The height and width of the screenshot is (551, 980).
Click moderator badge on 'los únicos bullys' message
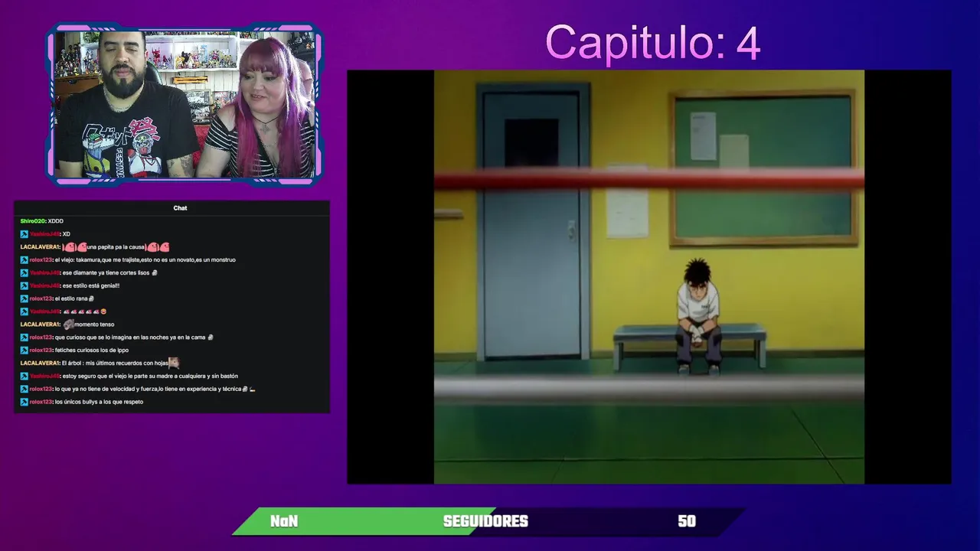24,403
